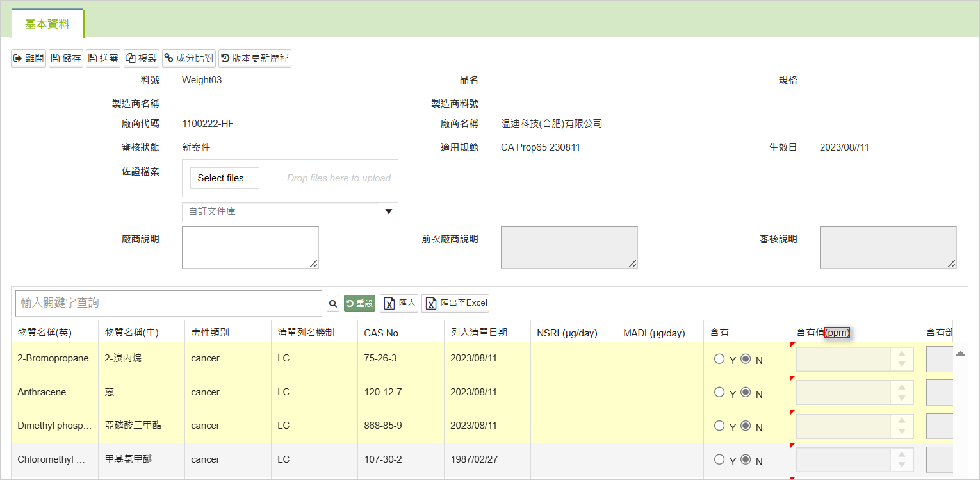
Task: Select Y radio for Anthracene
Action: [x=719, y=392]
